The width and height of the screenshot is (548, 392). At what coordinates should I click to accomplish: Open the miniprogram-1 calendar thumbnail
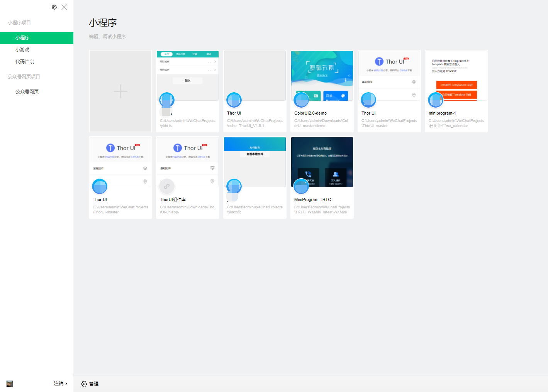click(456, 76)
